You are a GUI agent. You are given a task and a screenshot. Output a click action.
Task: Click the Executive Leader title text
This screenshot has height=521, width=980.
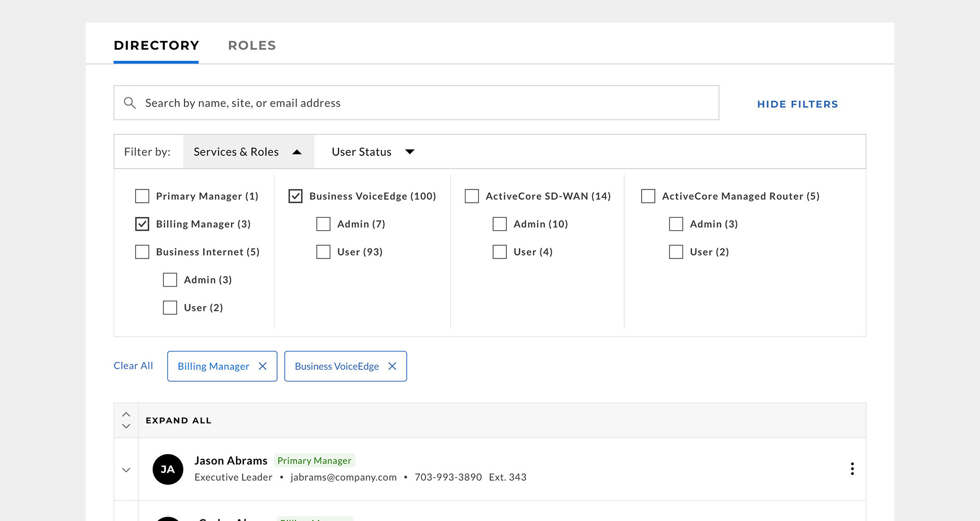[x=233, y=477]
